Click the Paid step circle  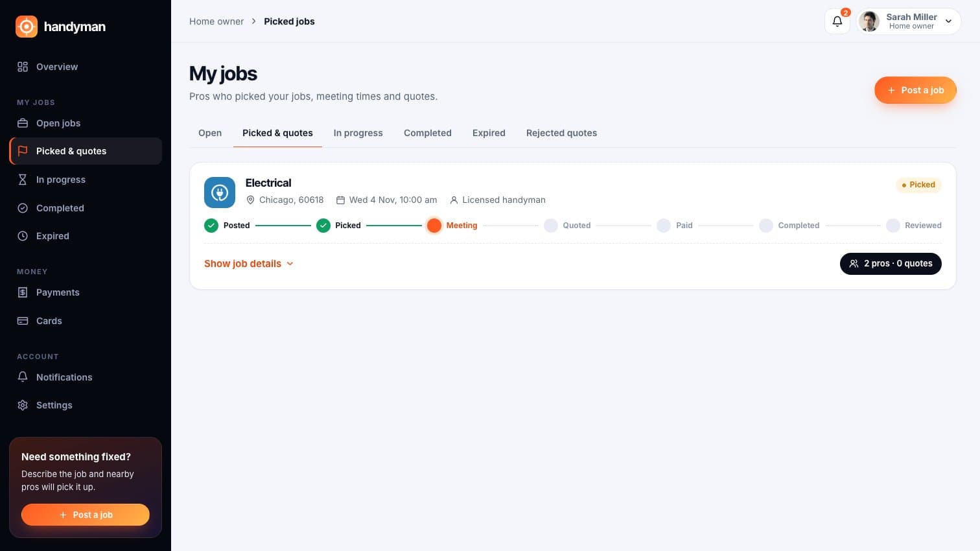pos(664,226)
